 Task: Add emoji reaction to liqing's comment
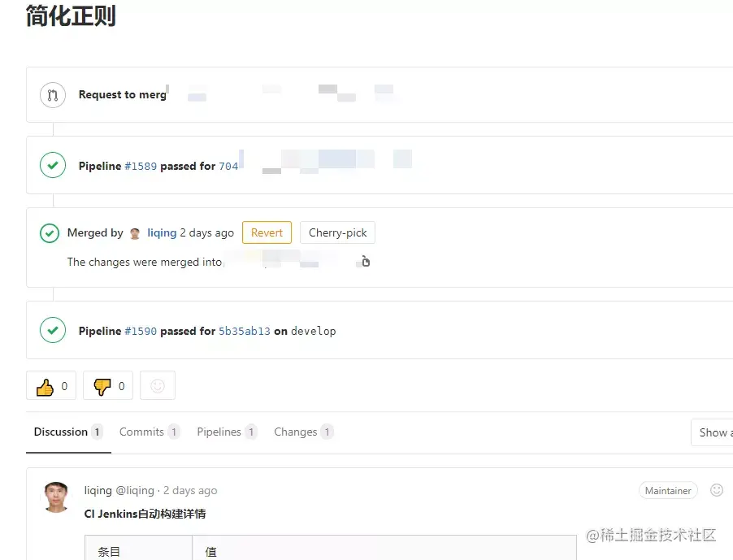pos(717,490)
